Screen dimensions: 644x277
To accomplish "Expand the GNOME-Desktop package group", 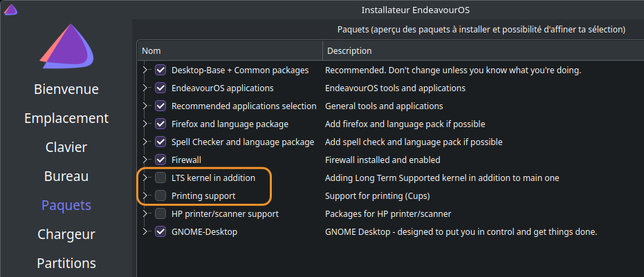I will 145,232.
